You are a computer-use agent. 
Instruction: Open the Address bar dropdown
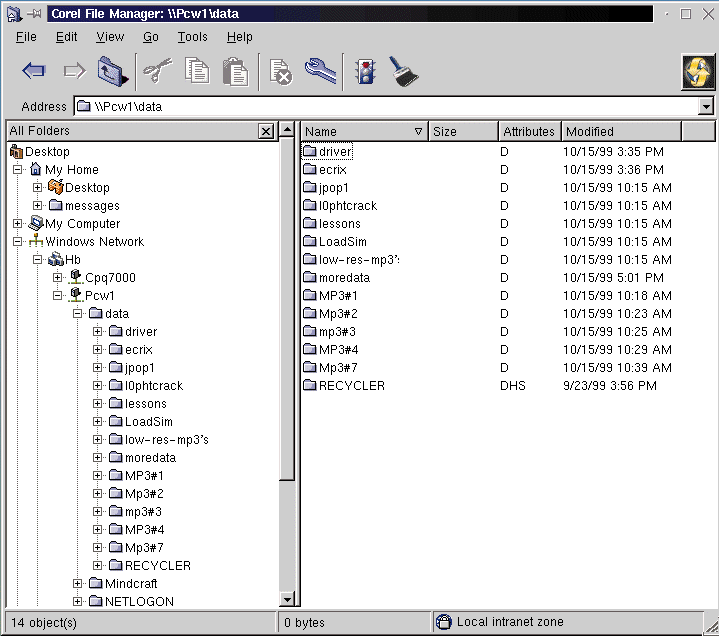[706, 107]
